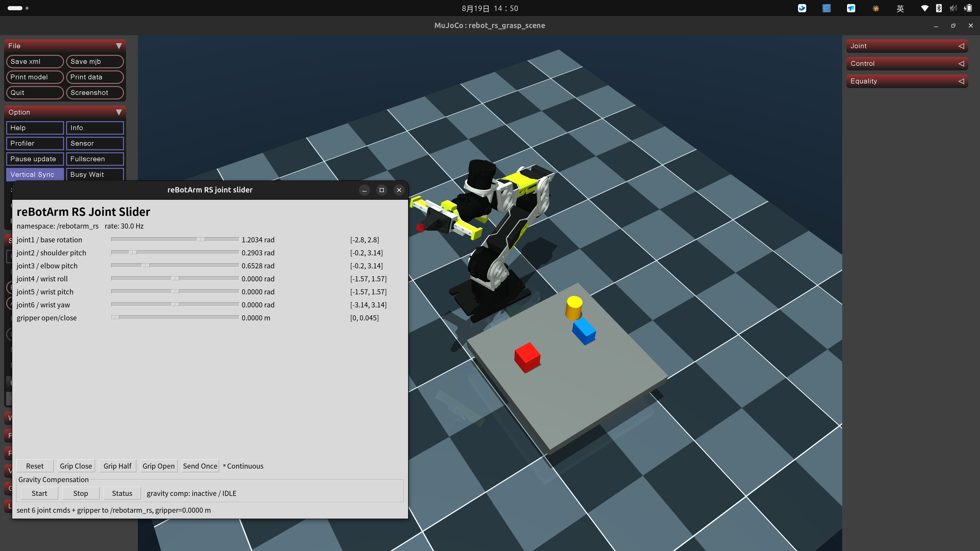Expand the Joint panel arrow
Viewport: 980px width, 551px height.
(961, 46)
